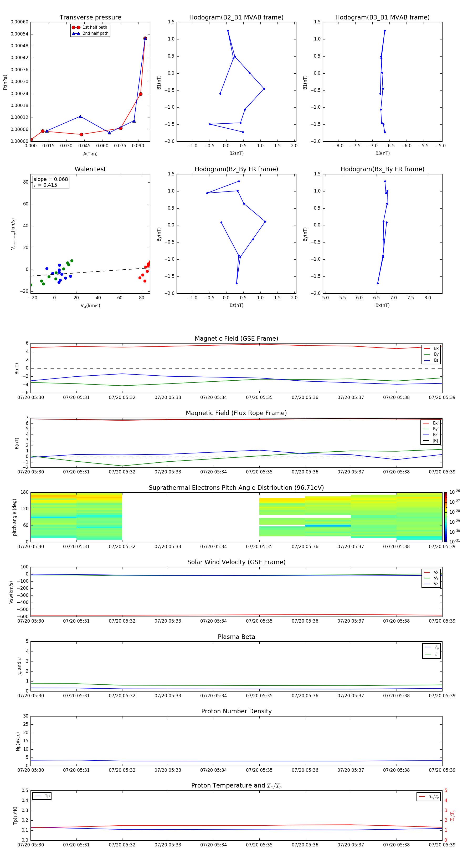
Task: Click the "Tp(10^6K)" y-axis label
Action: click(x=15, y=815)
